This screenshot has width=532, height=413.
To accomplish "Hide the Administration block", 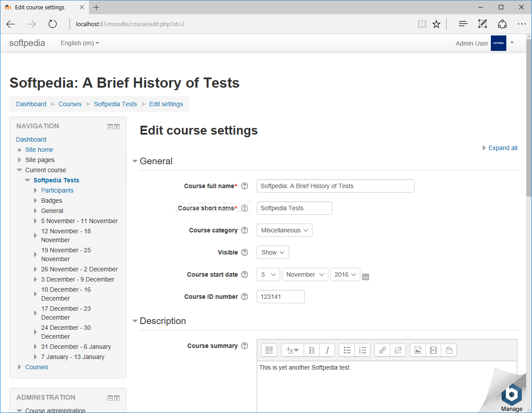I will (110, 398).
